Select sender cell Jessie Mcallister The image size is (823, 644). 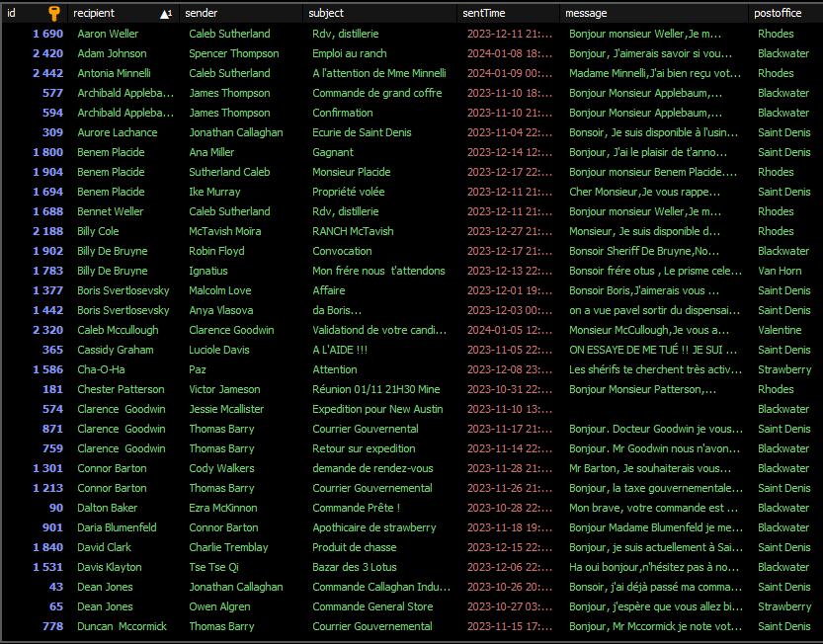[226, 409]
